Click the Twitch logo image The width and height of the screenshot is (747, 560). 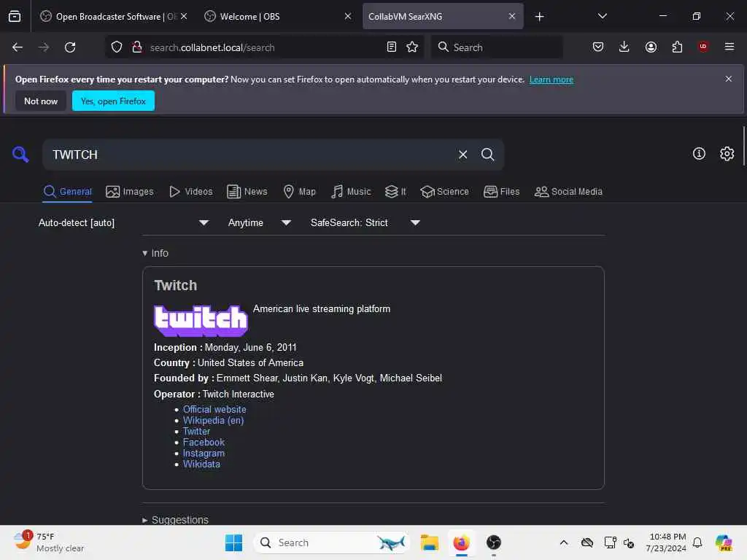coord(201,320)
